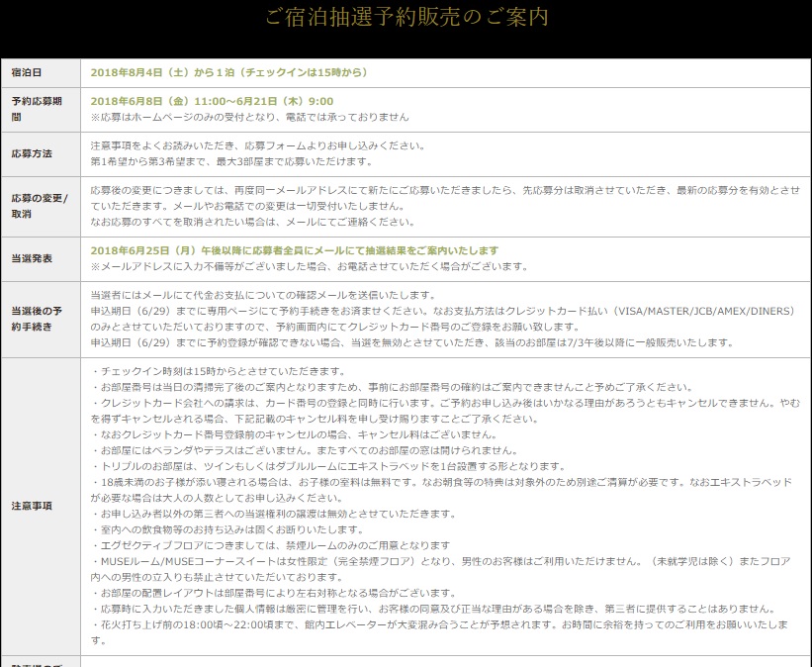
Task: Click line 当選者にはメールにて代金お支払についての確認メール
Action: pos(264,296)
